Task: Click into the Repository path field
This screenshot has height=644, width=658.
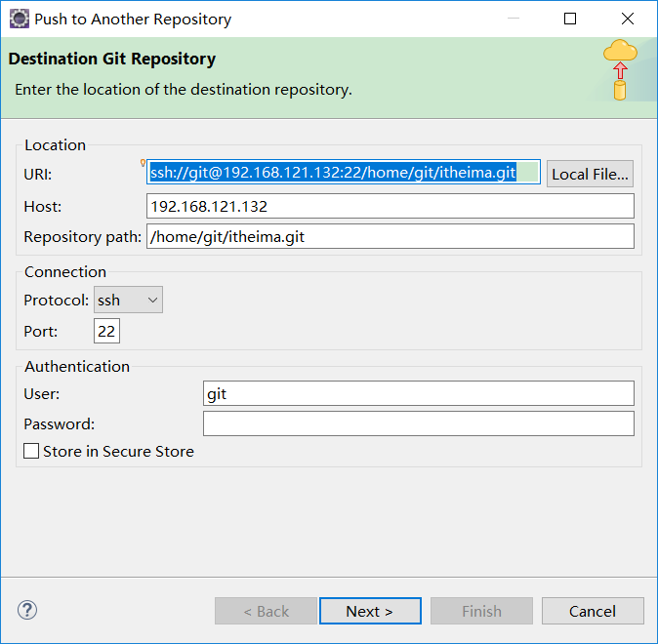Action: pos(391,236)
